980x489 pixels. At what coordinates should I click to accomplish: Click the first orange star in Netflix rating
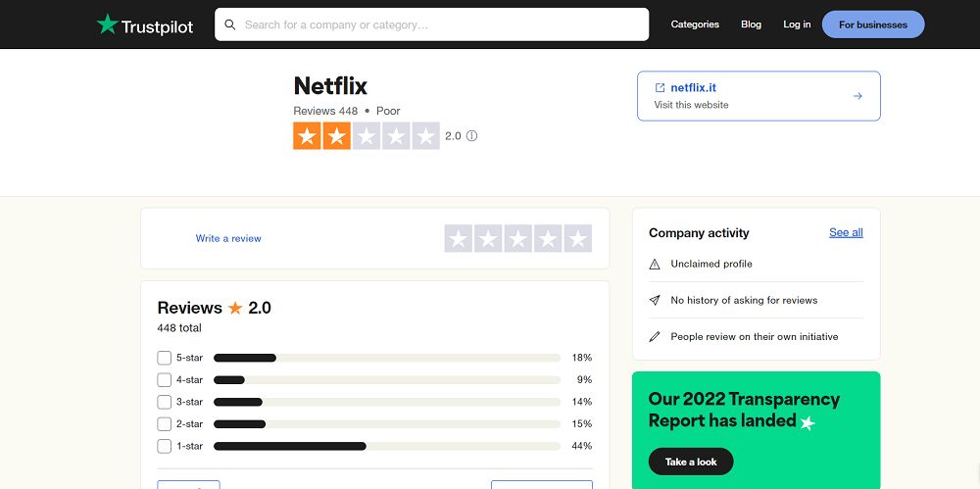[307, 135]
